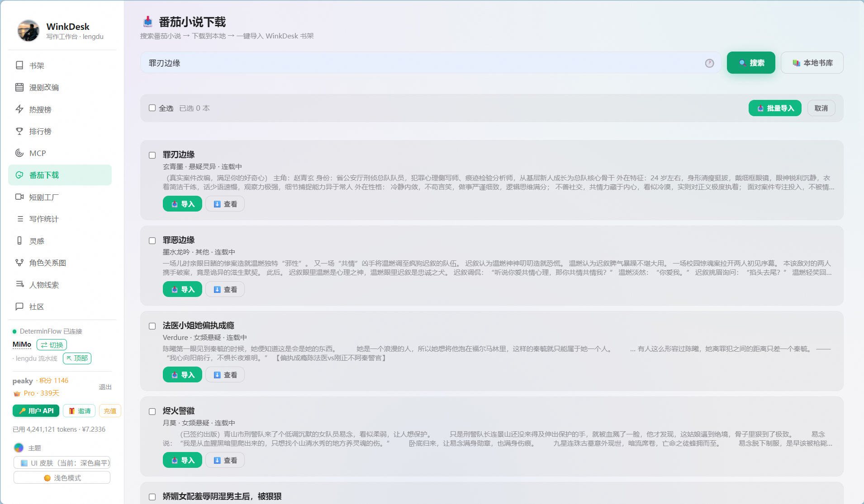Click the WinkDesk profile avatar
864x504 pixels.
click(x=28, y=31)
